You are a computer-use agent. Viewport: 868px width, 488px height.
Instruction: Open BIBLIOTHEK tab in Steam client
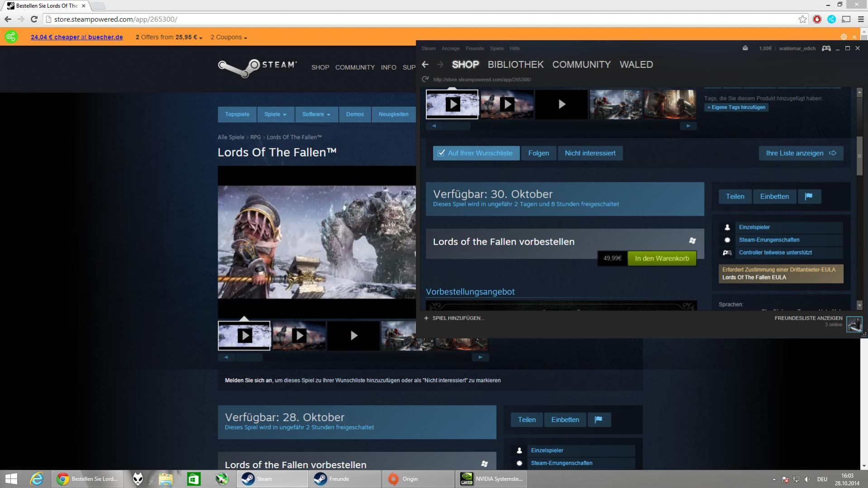click(x=515, y=65)
